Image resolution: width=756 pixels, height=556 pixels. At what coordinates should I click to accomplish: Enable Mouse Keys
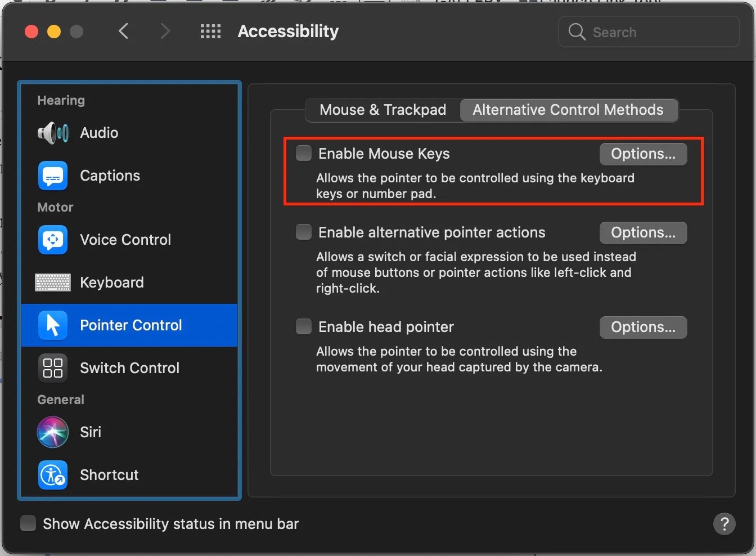303,153
